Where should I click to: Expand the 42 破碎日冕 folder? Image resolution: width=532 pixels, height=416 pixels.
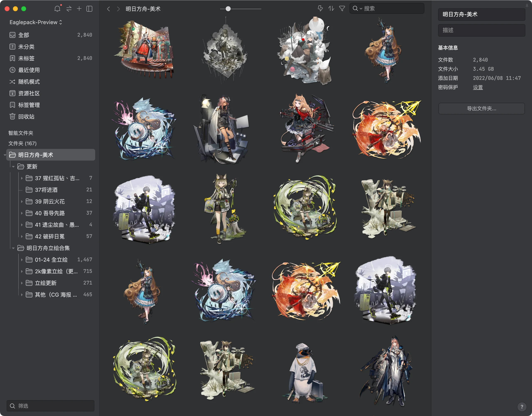(22, 236)
